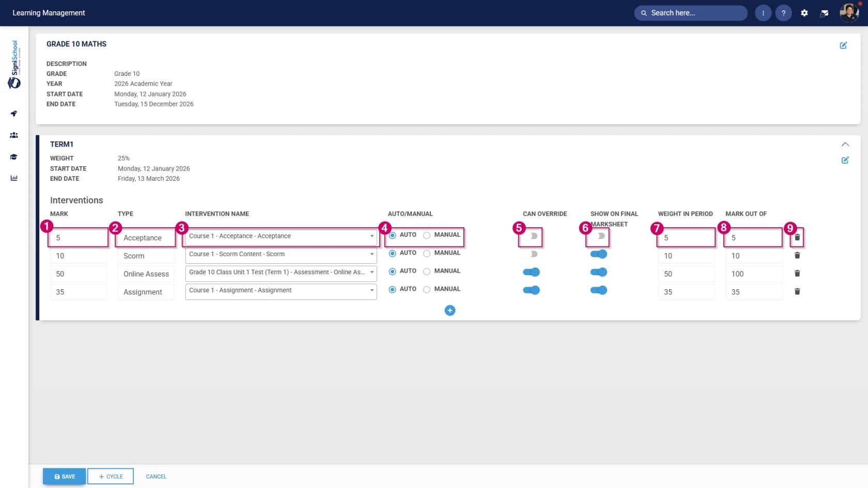868x488 pixels.
Task: Select AUTO for Assignment row
Action: [392, 290]
